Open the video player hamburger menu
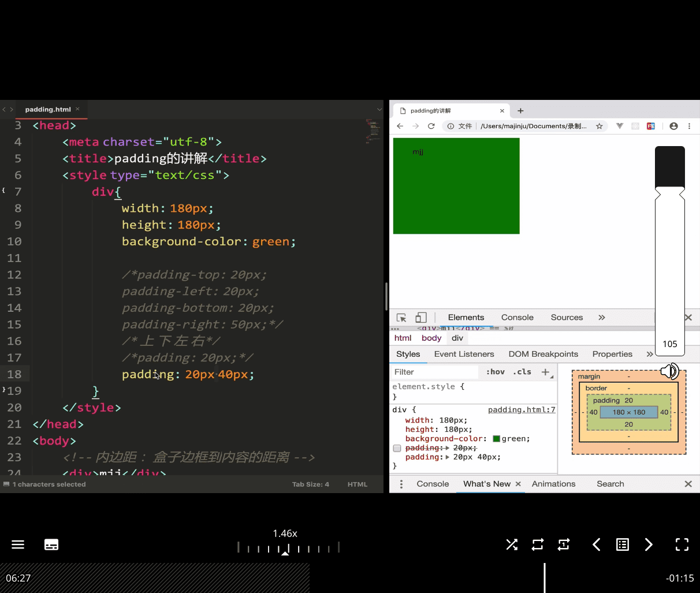 pos(18,544)
